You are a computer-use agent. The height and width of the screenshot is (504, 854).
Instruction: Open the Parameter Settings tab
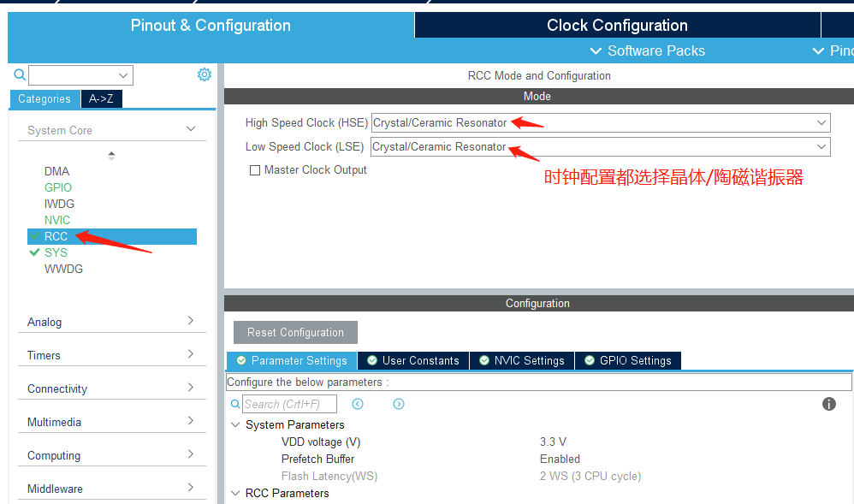coord(292,361)
